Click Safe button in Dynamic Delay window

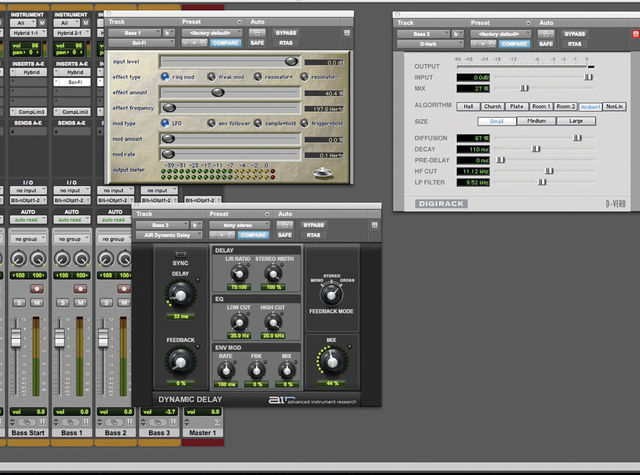coord(285,235)
